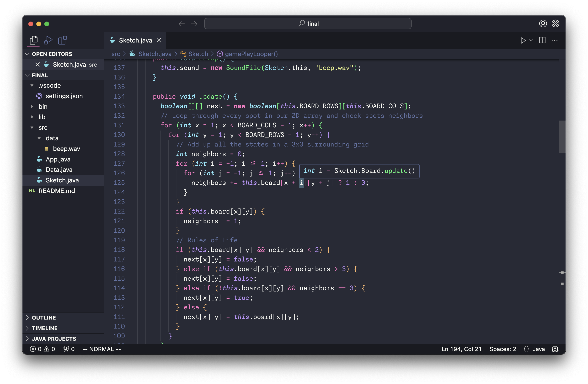Viewport: 588px width, 384px height.
Task: Click the warnings count in status bar
Action: [x=49, y=349]
